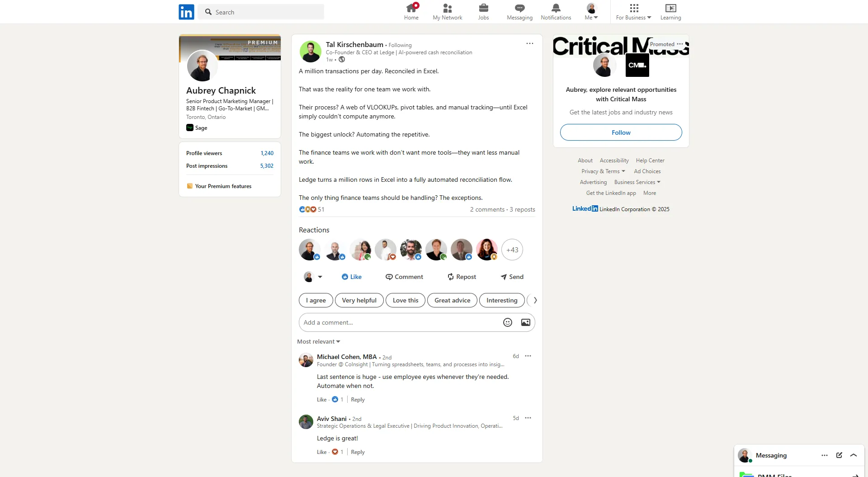Repost Tal Kirschenbaum's post
Screen dimensions: 868x477
(x=462, y=276)
